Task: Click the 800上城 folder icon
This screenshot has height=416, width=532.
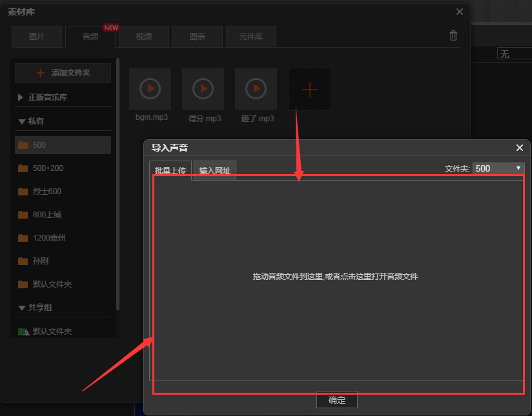Action: [23, 215]
